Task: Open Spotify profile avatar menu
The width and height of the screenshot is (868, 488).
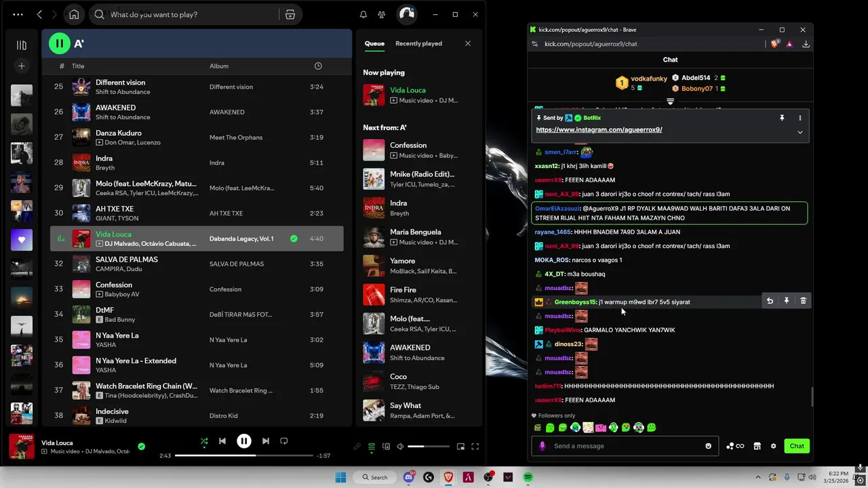Action: tap(406, 14)
